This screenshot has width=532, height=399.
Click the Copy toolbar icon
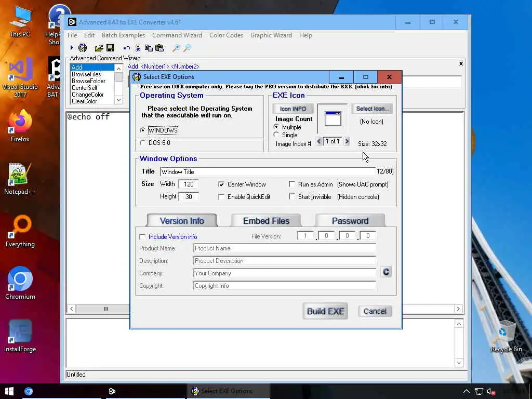coord(149,48)
